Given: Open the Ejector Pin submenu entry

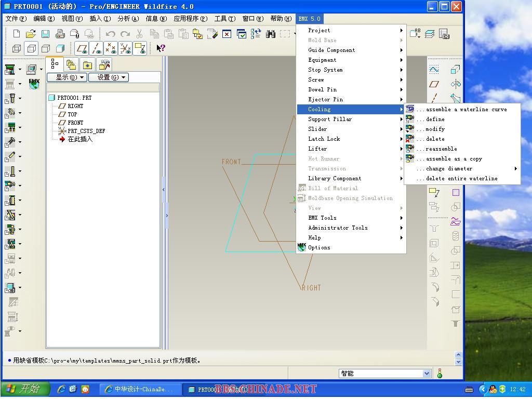Looking at the screenshot, I should (x=325, y=100).
